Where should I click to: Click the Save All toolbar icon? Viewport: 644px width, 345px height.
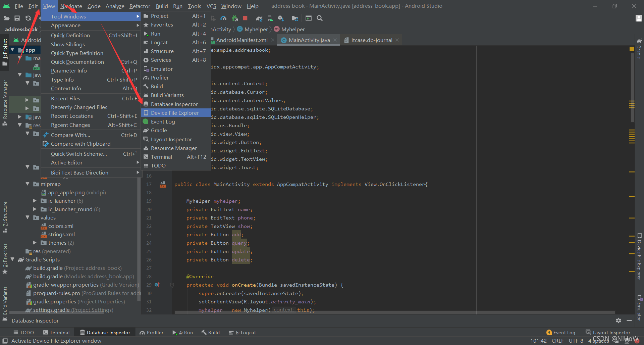[x=17, y=18]
